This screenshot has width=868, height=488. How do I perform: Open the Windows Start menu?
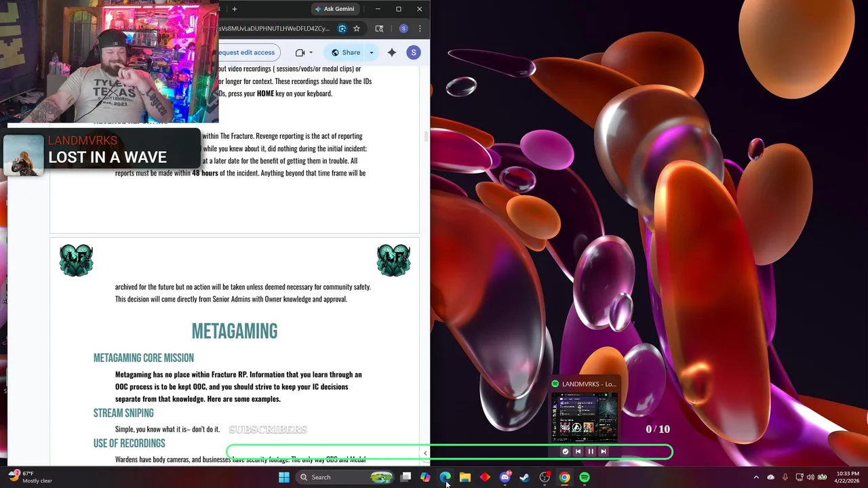click(284, 477)
